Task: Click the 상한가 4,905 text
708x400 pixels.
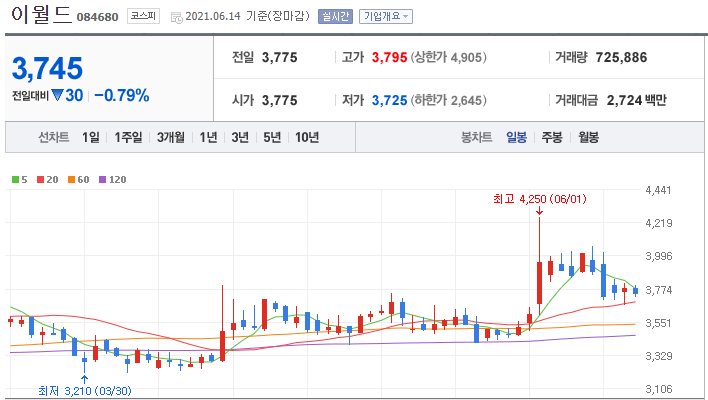Action: (448, 58)
